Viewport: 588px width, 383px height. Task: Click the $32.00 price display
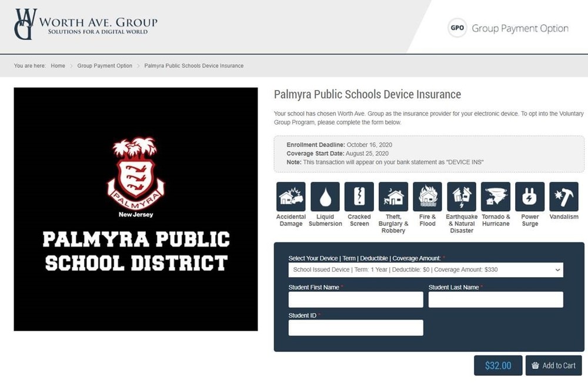click(498, 365)
